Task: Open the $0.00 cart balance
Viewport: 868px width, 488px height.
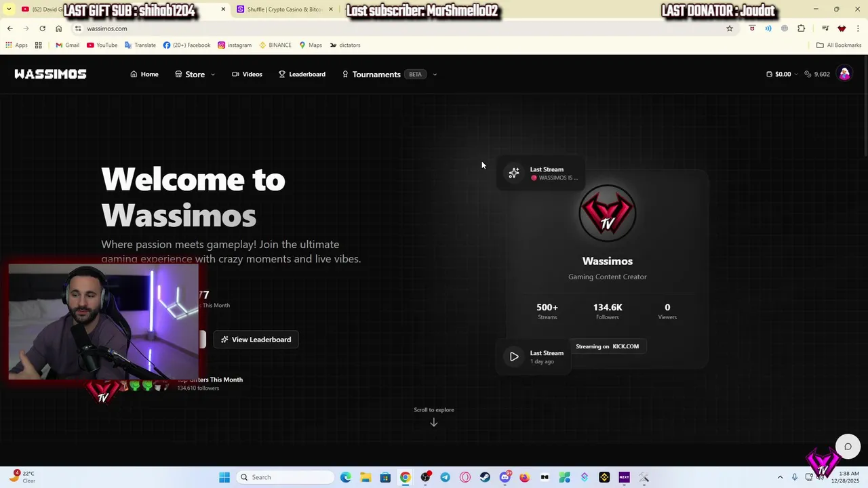Action: coord(778,74)
